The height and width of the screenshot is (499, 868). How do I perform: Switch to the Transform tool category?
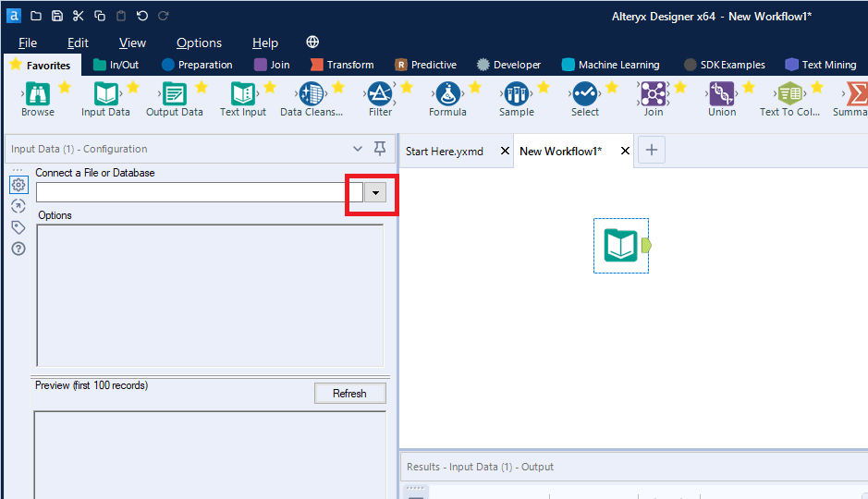(342, 65)
